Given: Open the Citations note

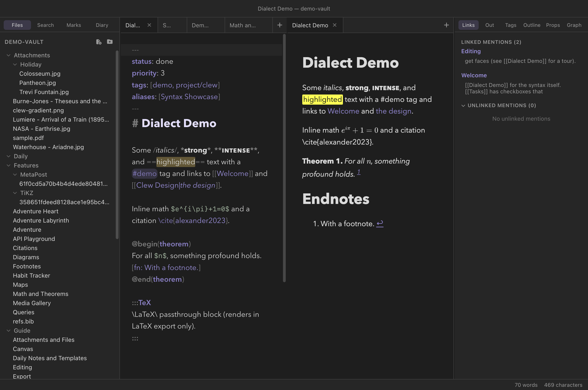Looking at the screenshot, I should point(25,248).
